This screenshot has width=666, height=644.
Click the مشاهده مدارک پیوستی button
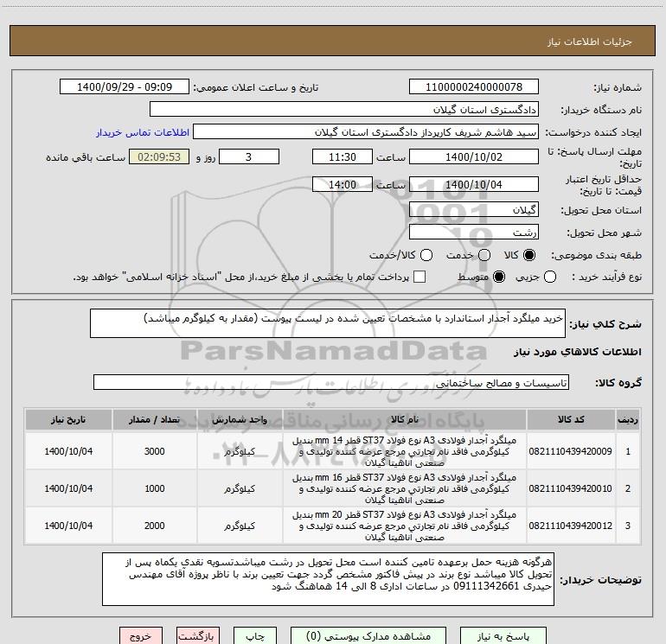click(x=368, y=636)
